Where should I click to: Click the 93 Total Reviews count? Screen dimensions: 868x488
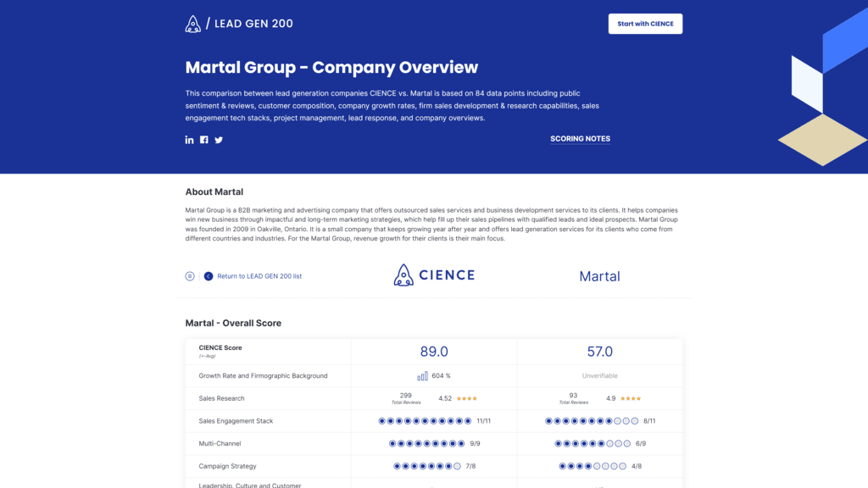pos(573,398)
